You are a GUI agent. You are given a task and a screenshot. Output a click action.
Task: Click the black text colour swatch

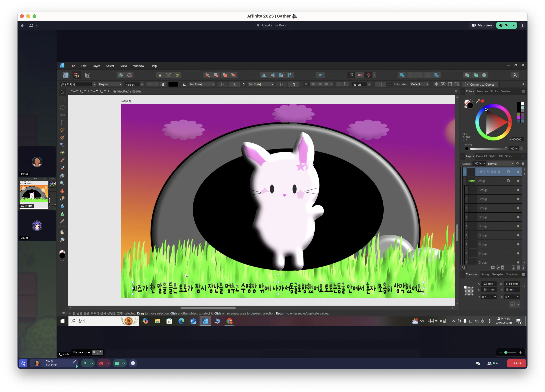pos(173,84)
